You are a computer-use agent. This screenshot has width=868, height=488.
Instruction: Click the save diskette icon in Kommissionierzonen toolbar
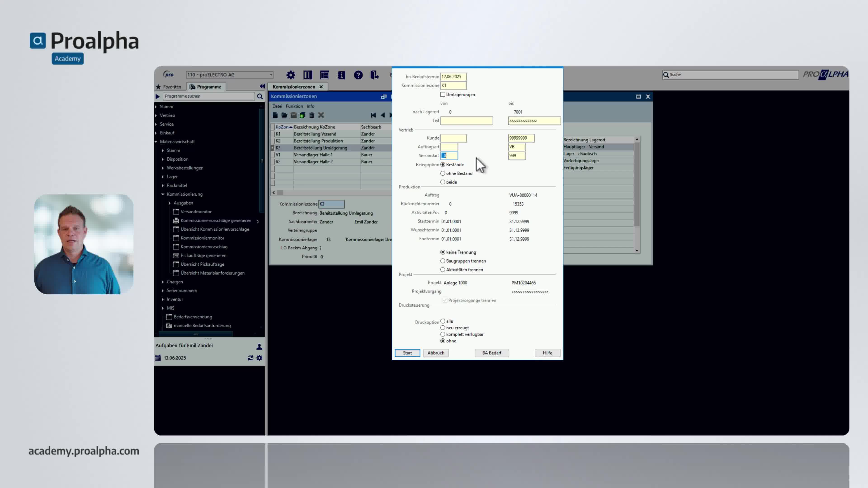click(x=293, y=115)
